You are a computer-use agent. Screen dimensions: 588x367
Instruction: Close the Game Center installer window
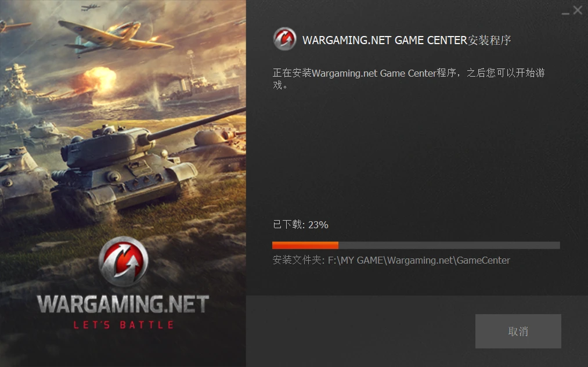(578, 10)
